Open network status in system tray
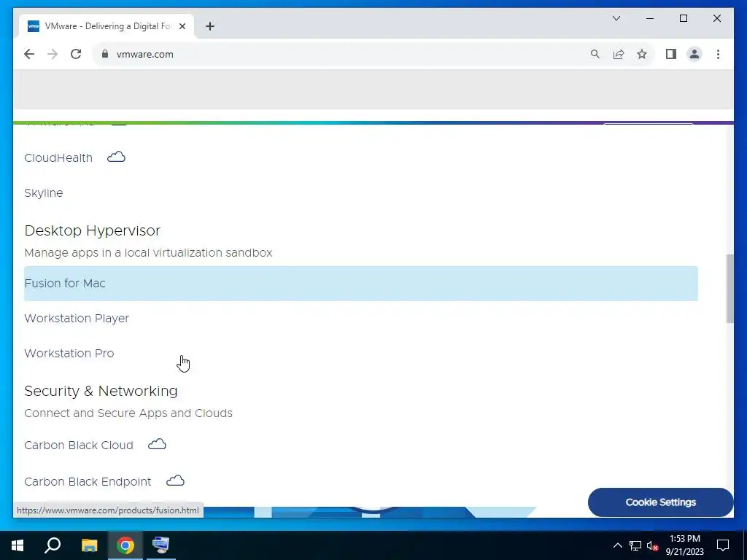 (635, 545)
